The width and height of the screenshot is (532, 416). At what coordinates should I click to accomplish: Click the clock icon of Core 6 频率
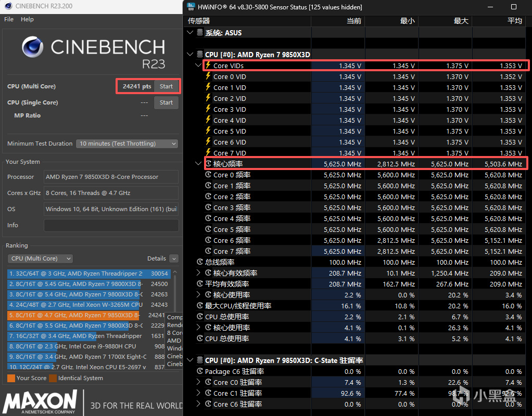pos(209,240)
